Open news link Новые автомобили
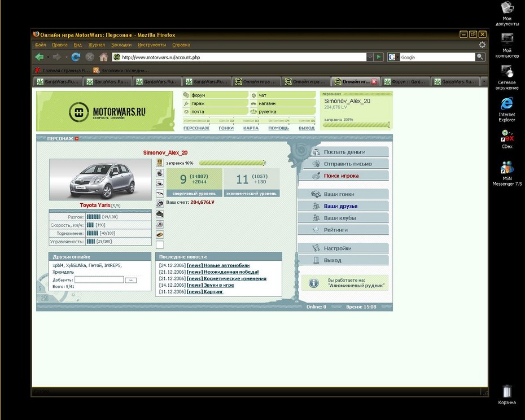Viewport: 525px width, 420px height. click(x=227, y=265)
